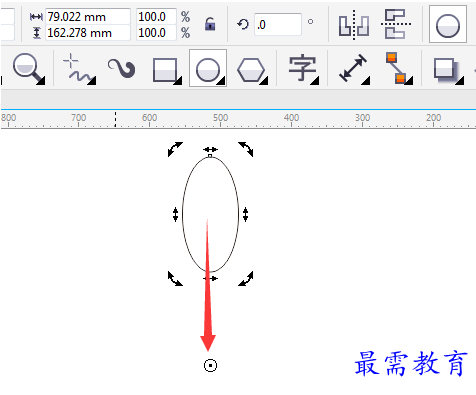
Task: Toggle the lock ratio padlock
Action: (x=210, y=24)
